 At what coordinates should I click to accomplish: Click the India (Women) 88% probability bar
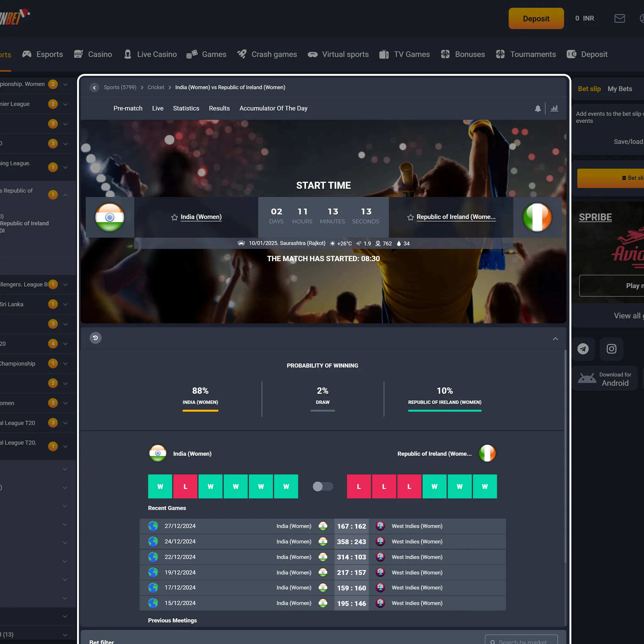pyautogui.click(x=200, y=411)
